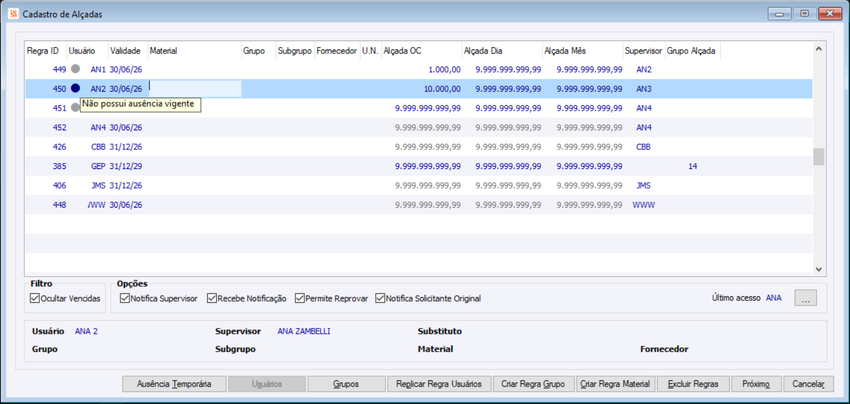Disable the Permite Reprovar option
850x404 pixels.
click(x=300, y=298)
